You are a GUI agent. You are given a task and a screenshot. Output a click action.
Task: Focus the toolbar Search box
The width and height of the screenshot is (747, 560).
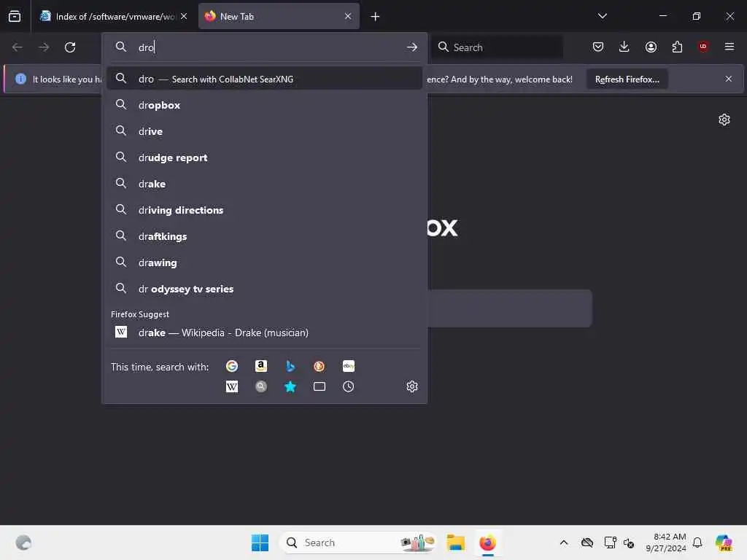tap(497, 47)
